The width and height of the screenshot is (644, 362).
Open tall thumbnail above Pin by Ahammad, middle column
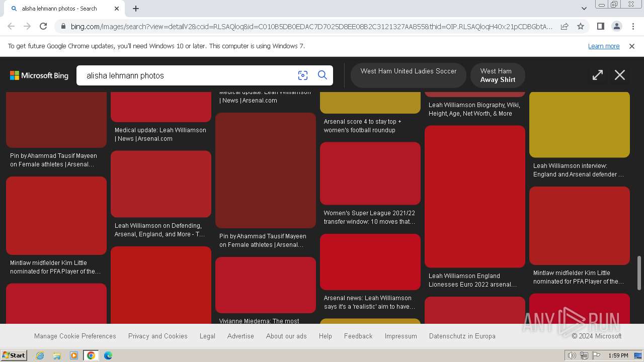point(266,170)
